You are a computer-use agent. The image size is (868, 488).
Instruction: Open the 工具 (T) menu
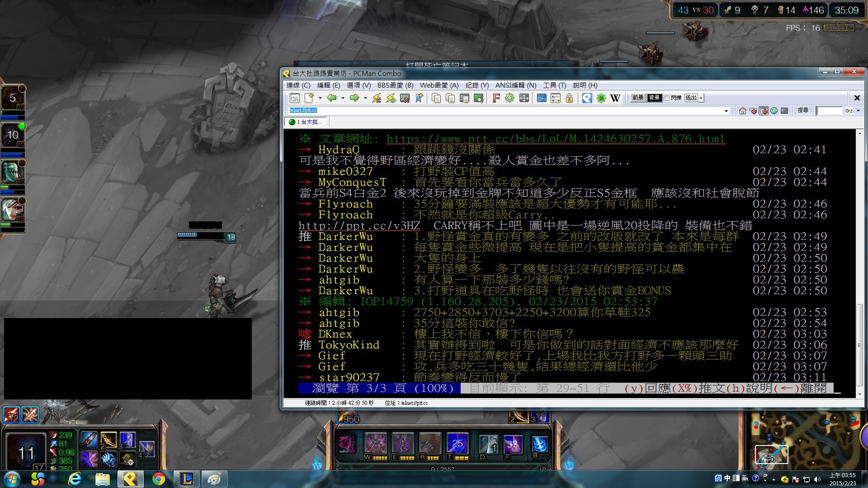[x=554, y=85]
